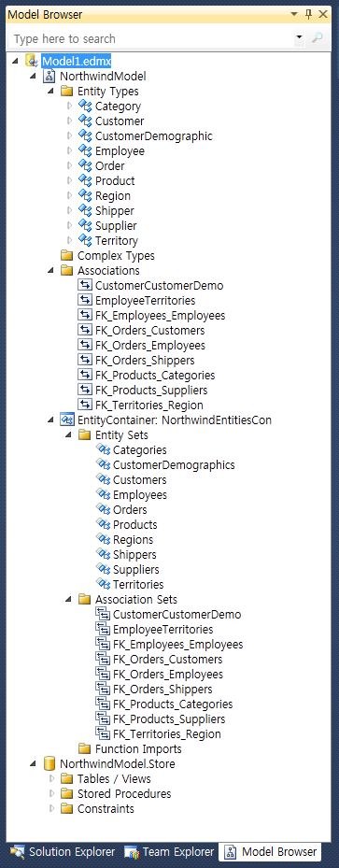Screen dimensions: 339x868
Task: Click the Category entity type icon
Action: pos(85,106)
